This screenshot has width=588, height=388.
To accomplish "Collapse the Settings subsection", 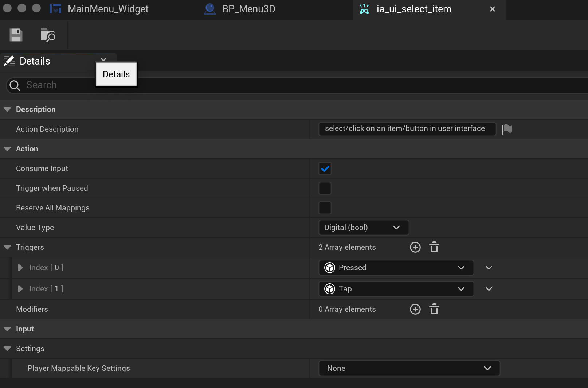I will (x=7, y=349).
